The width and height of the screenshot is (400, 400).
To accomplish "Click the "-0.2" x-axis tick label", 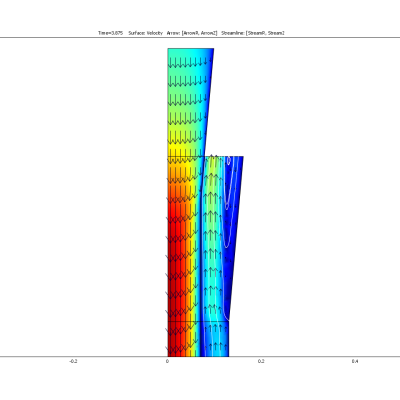I will pos(73,361).
